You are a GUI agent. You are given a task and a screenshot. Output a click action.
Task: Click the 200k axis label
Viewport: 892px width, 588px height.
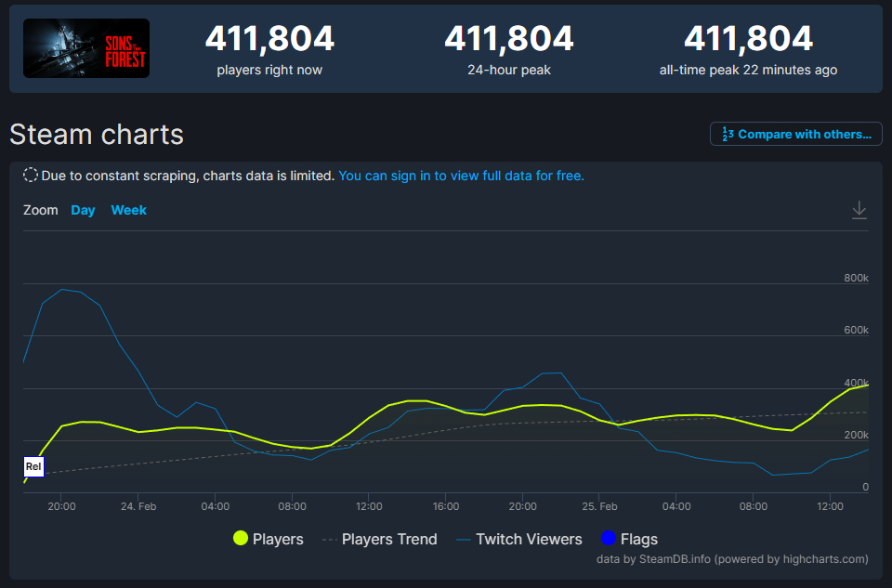click(x=856, y=435)
